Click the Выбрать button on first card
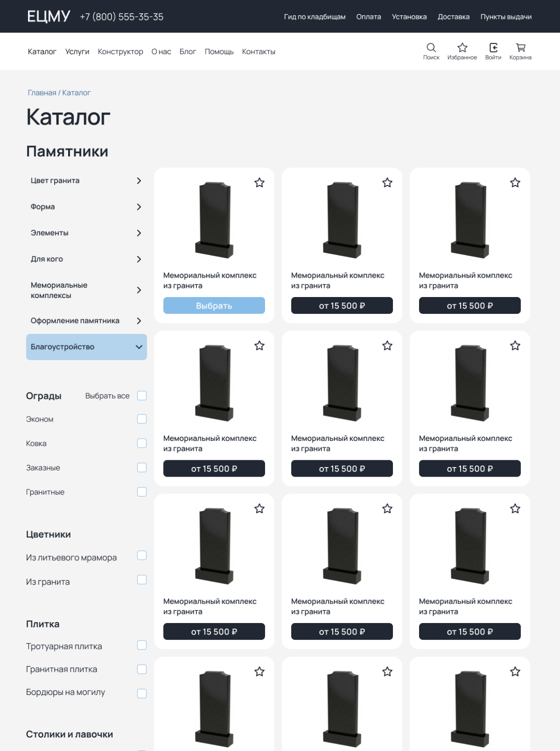The image size is (560, 751). 214,306
